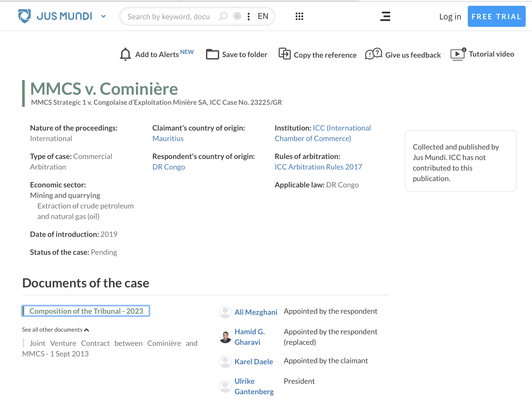The image size is (532, 419).
Task: Select 'Applicable law: DR Congo' text
Action: (x=317, y=185)
